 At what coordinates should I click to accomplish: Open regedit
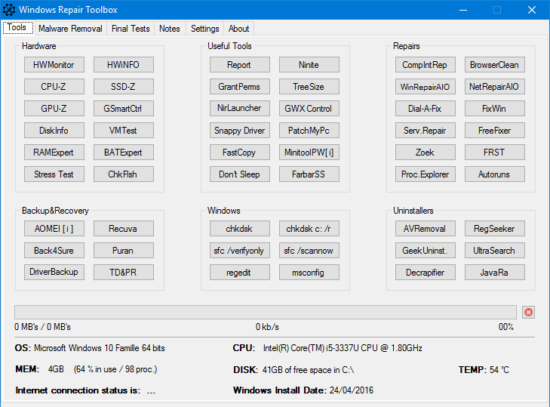(240, 272)
